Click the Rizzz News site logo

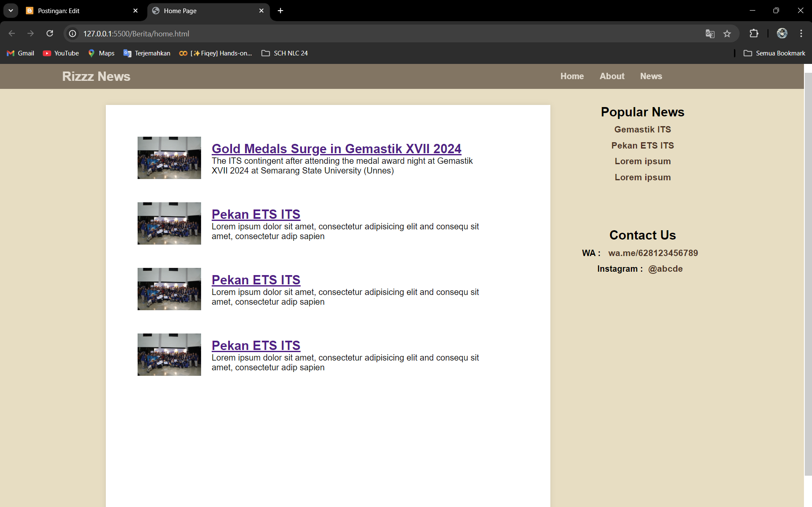coord(96,76)
